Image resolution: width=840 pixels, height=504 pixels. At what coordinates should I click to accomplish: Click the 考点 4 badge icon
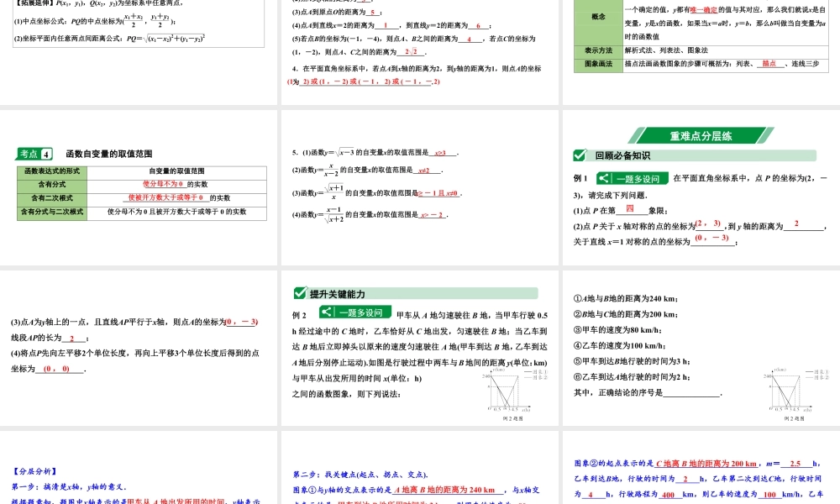[x=34, y=154]
